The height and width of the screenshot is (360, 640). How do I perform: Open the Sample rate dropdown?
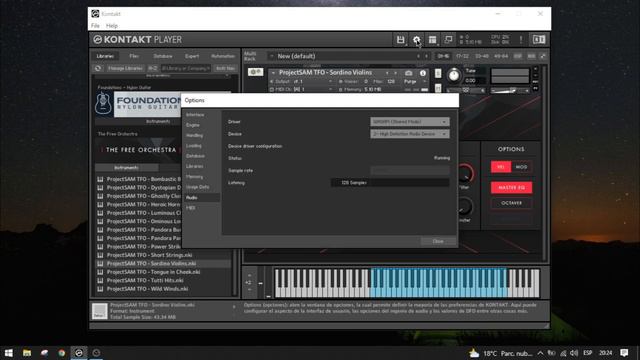coord(410,171)
